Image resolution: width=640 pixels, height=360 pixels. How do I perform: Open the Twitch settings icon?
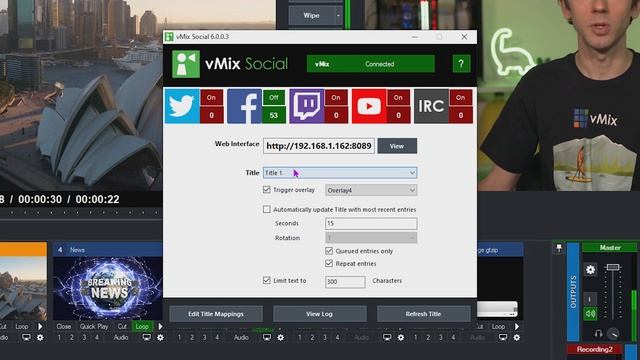[x=307, y=106]
